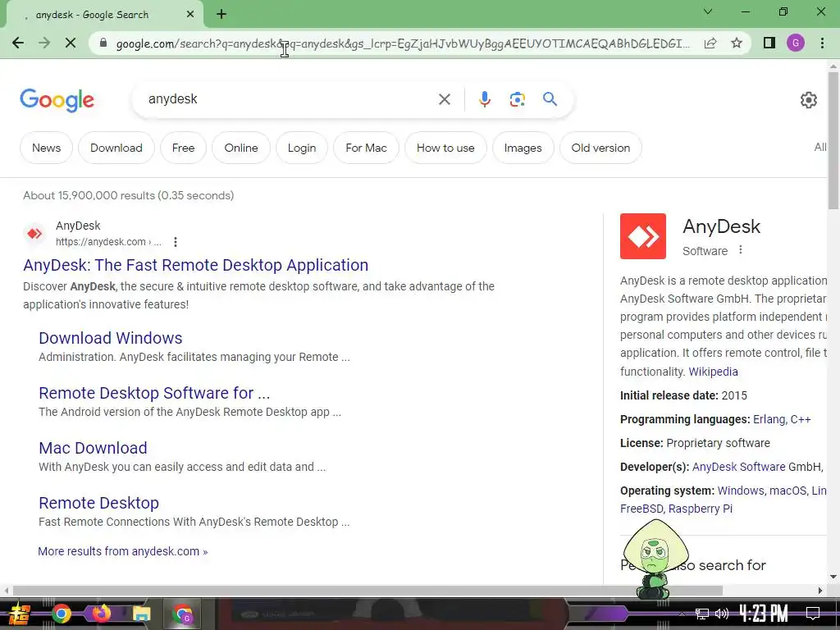
Task: Select the For Mac filter chip
Action: (366, 148)
